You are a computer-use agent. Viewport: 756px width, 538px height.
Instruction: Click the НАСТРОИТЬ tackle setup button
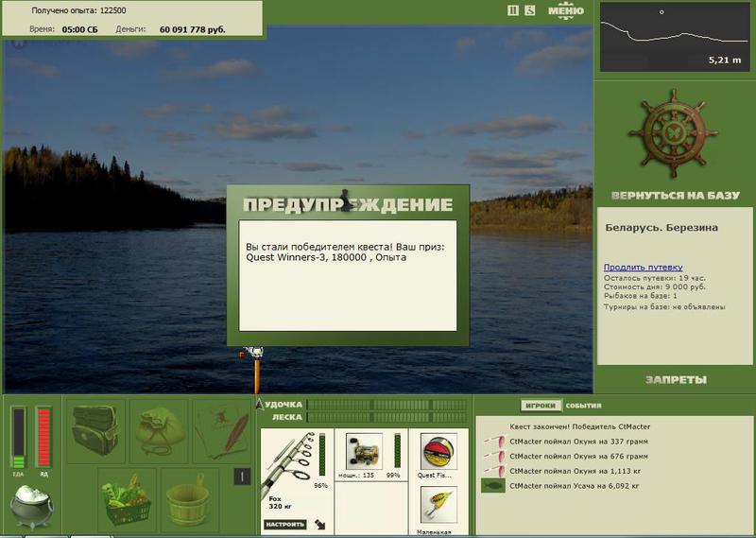(x=285, y=524)
